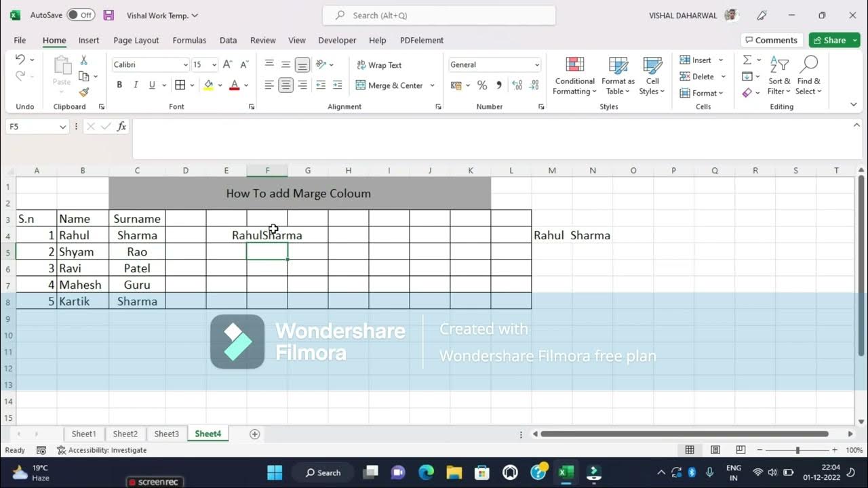This screenshot has height=488, width=868.
Task: Click the Comma Style icon
Action: pos(499,85)
